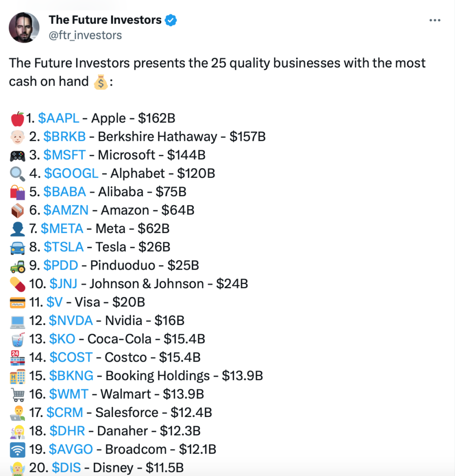Click the $PDD ticker link
Image resolution: width=455 pixels, height=476 pixels.
coord(61,265)
